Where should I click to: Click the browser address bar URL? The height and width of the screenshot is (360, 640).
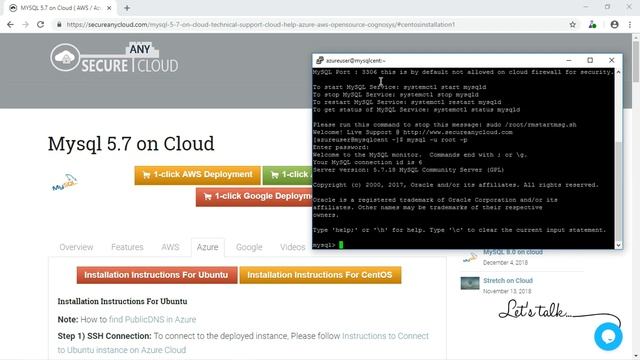pos(260,24)
